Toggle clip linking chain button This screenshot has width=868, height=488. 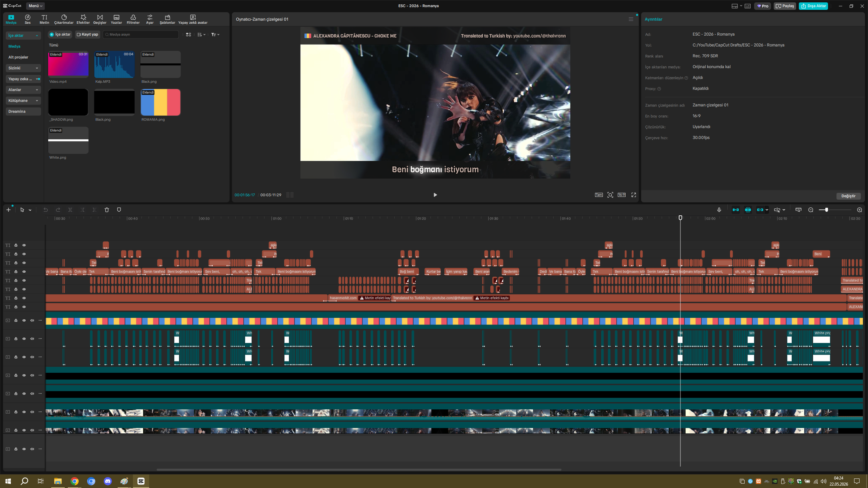coord(760,210)
